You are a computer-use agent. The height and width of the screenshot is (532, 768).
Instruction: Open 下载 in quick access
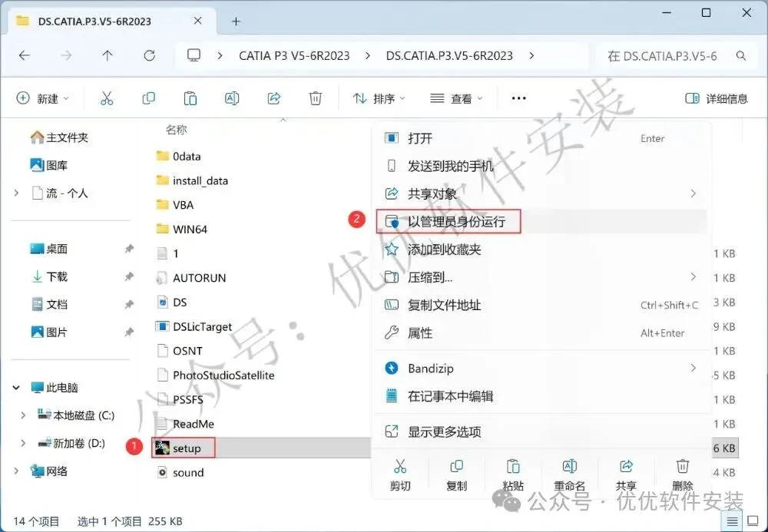pyautogui.click(x=48, y=276)
